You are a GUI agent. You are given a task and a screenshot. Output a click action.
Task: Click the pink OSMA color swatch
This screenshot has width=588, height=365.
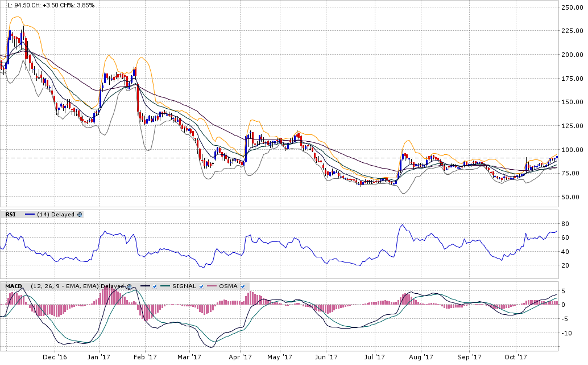[x=212, y=286]
